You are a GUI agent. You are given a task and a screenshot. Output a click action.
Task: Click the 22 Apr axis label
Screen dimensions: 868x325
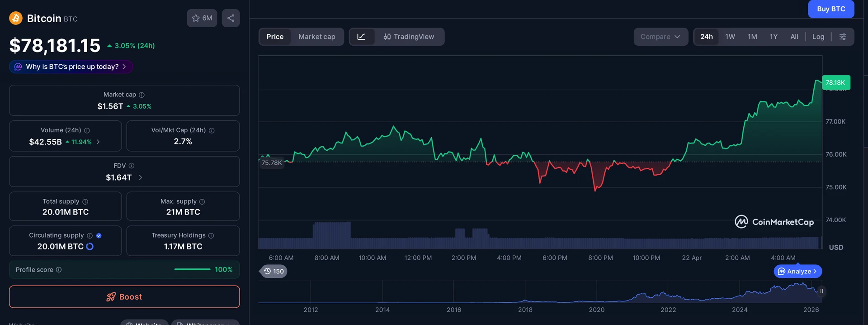pyautogui.click(x=692, y=258)
